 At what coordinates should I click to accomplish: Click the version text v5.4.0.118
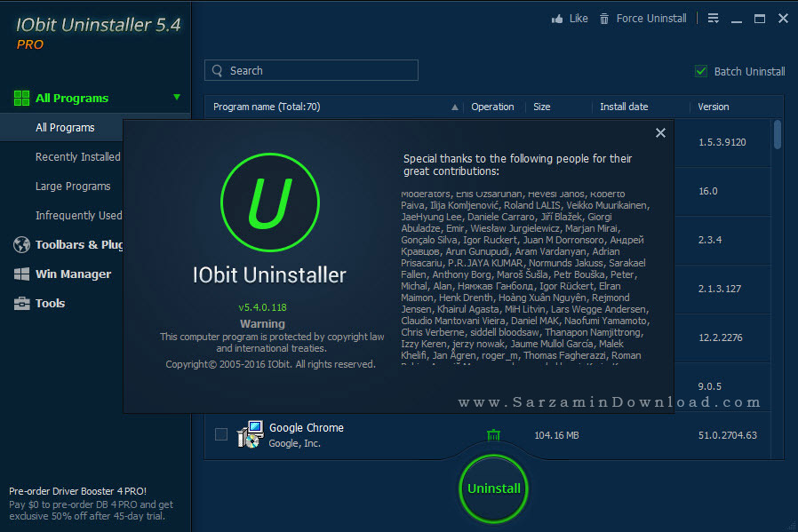[x=263, y=307]
